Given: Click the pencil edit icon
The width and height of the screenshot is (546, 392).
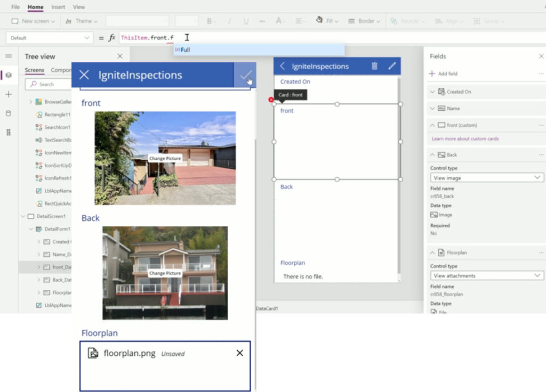Looking at the screenshot, I should pyautogui.click(x=392, y=66).
